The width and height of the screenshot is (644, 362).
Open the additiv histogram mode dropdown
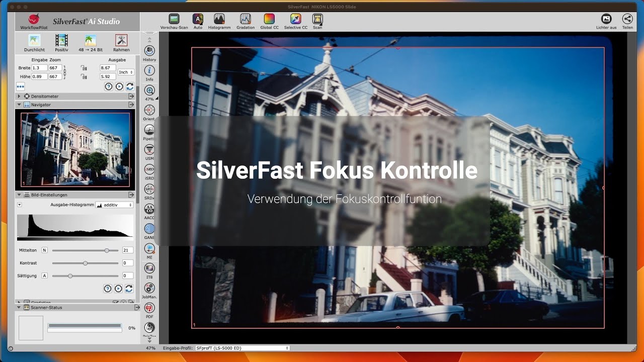114,205
